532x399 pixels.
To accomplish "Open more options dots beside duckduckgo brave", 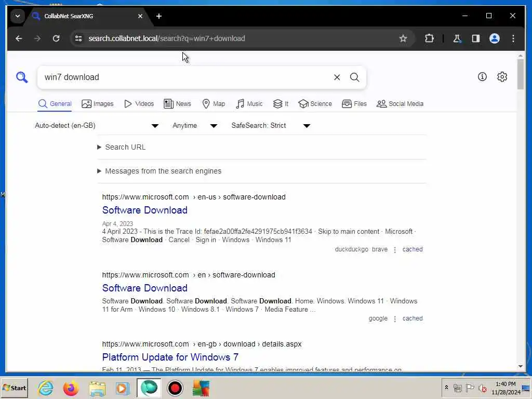I will [395, 250].
